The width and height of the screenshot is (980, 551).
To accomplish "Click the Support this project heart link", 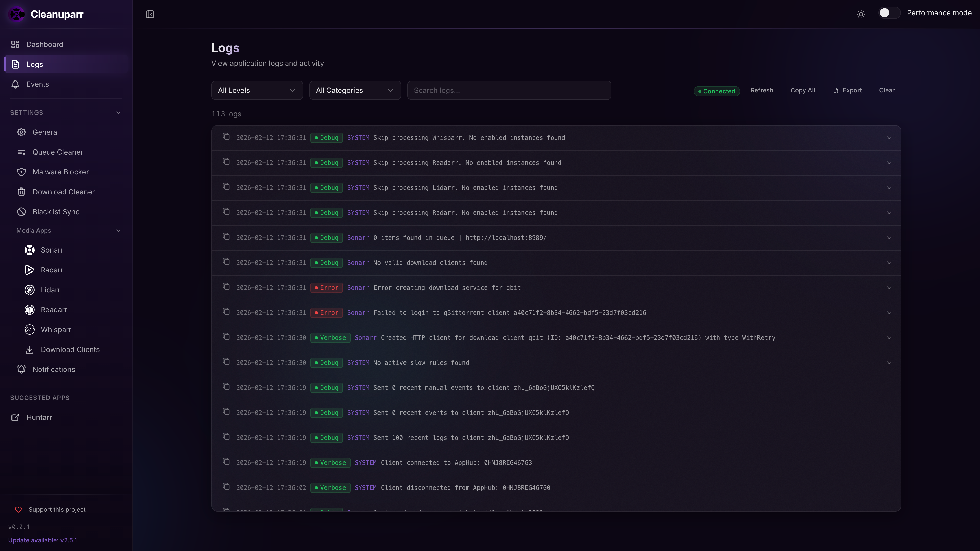I will pos(50,510).
